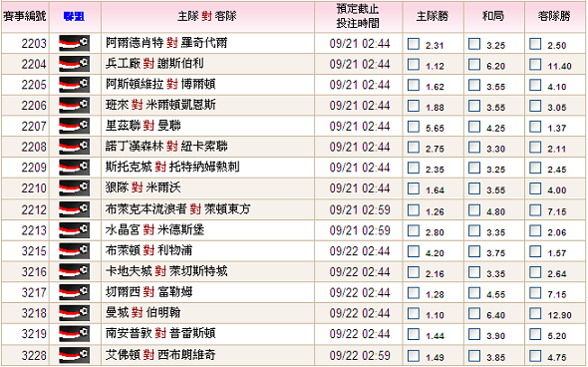588x367 pixels.
Task: Click the 南安普敦 對 普雷斯頓 match name
Action: click(160, 333)
